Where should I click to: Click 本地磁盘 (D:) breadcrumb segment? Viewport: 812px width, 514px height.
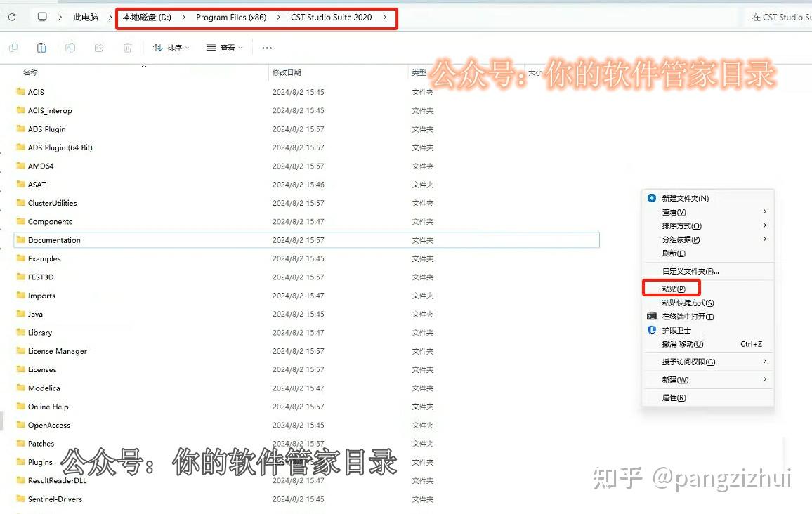(147, 17)
